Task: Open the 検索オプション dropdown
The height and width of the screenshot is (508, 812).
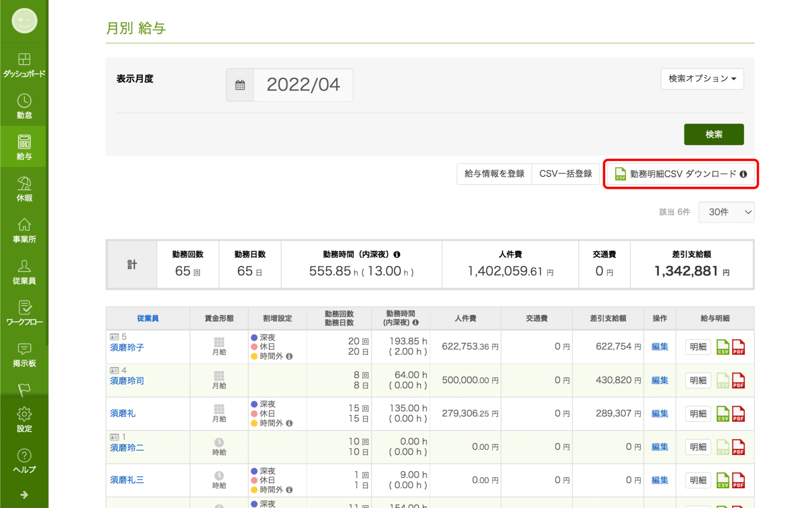Action: [x=702, y=79]
